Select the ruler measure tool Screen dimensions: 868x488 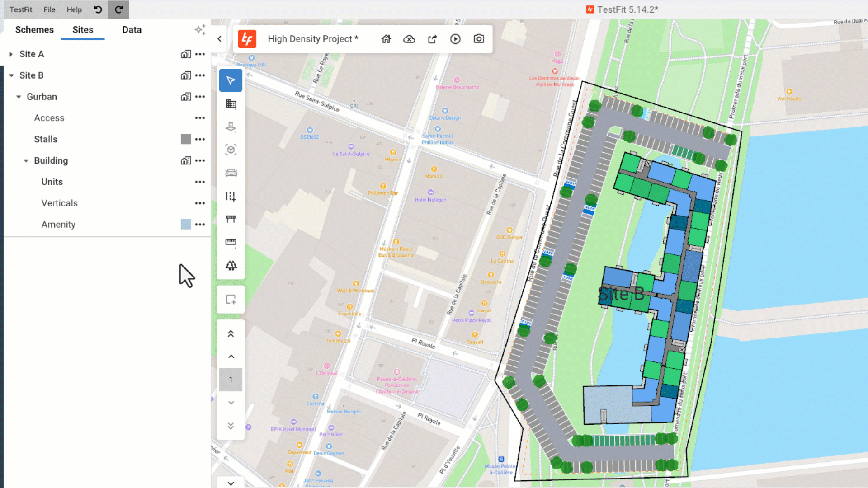231,242
